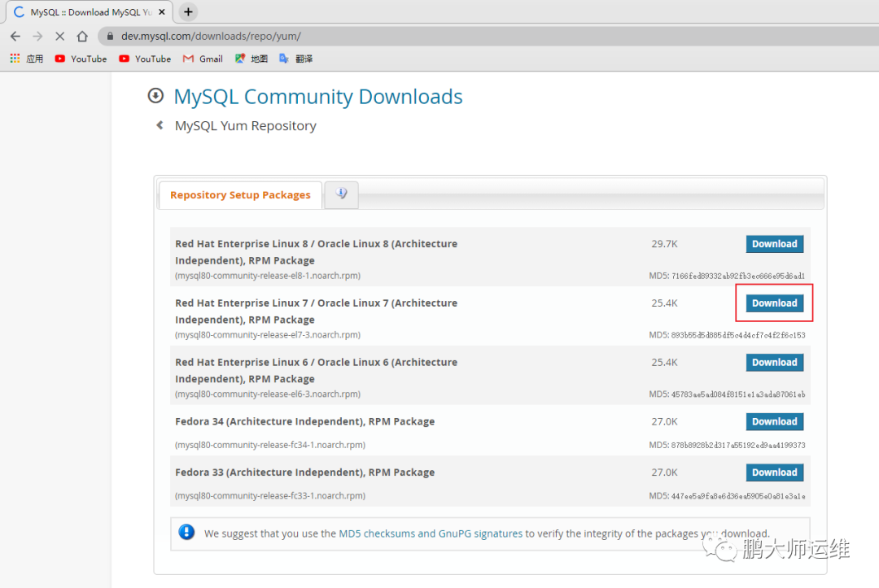This screenshot has height=588, width=879.
Task: Go to browser home page icon
Action: tap(82, 37)
